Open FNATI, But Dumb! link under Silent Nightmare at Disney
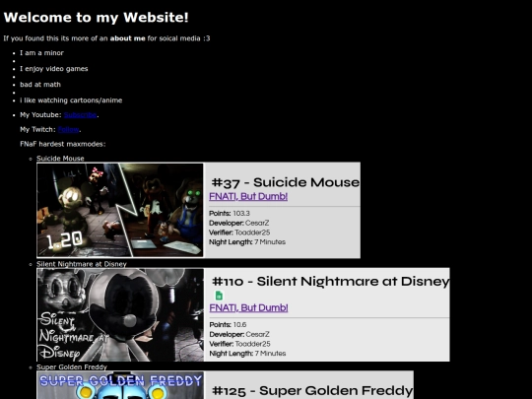 (x=248, y=307)
